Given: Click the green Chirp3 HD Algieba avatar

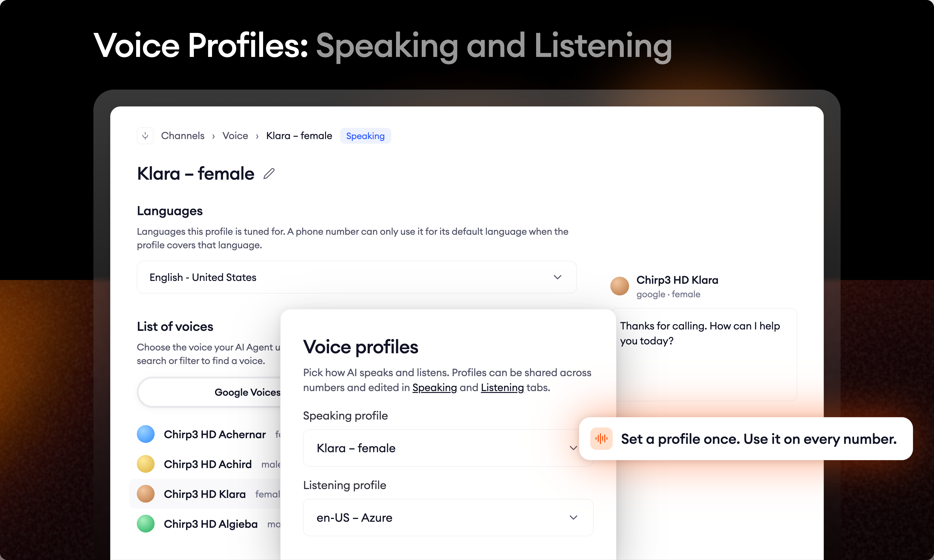Looking at the screenshot, I should coord(146,524).
